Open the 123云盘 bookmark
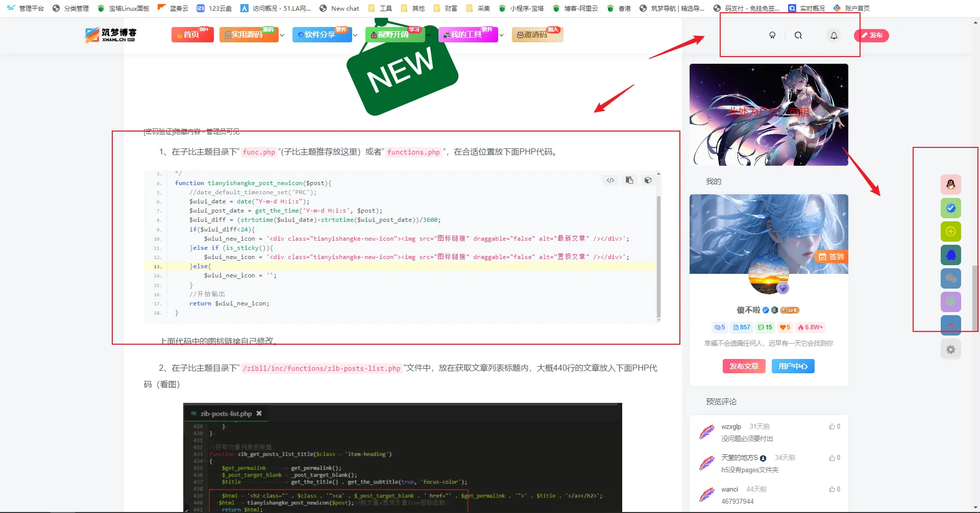Screen dimensions: 980x513 click(214, 8)
